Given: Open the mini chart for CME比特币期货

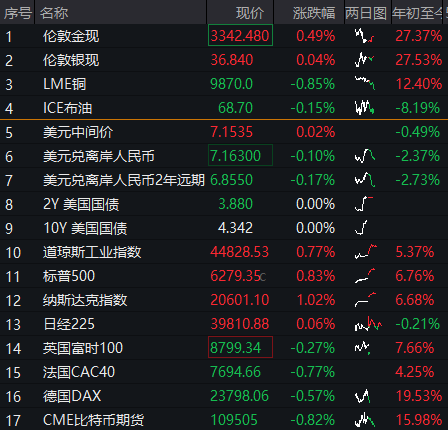Looking at the screenshot, I should 365,420.
